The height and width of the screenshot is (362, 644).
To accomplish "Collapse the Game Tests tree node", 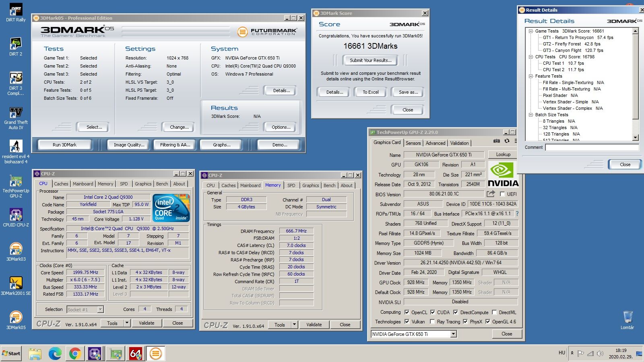I will pyautogui.click(x=531, y=31).
